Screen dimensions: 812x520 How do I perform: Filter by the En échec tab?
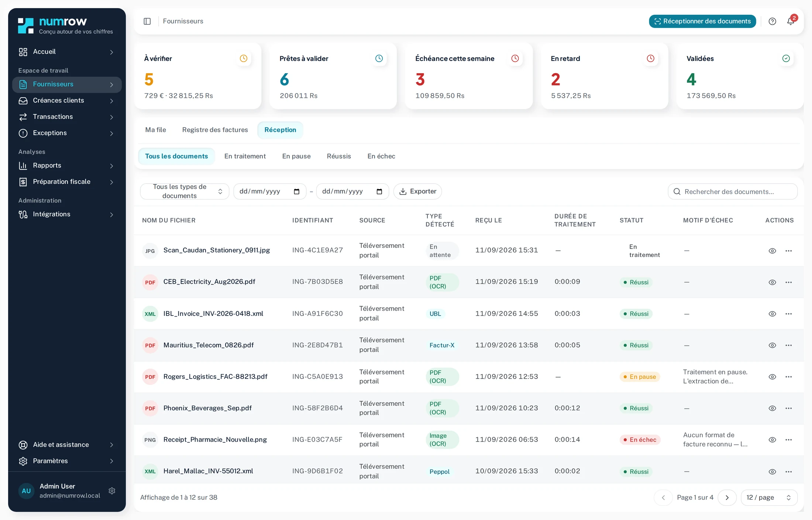(x=381, y=156)
